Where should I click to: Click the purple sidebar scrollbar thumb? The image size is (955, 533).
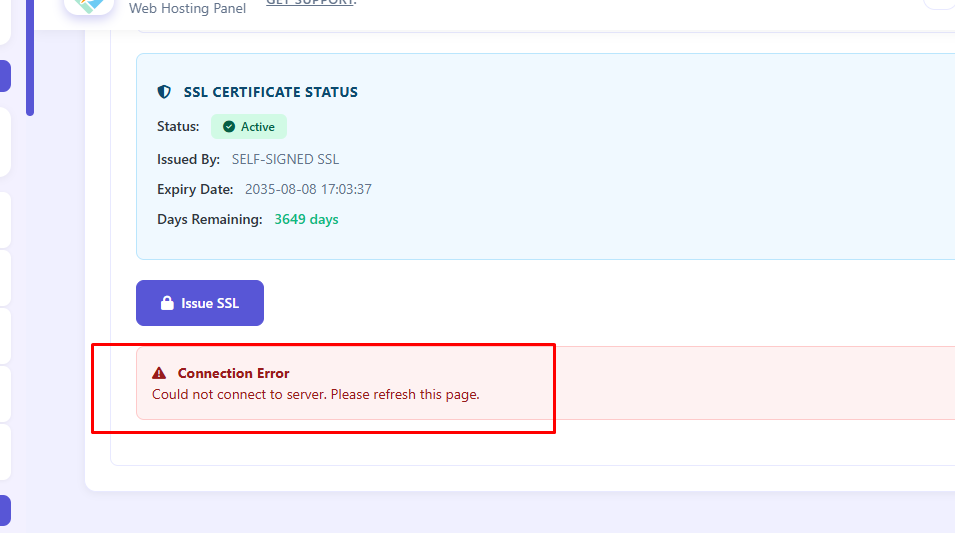click(30, 60)
